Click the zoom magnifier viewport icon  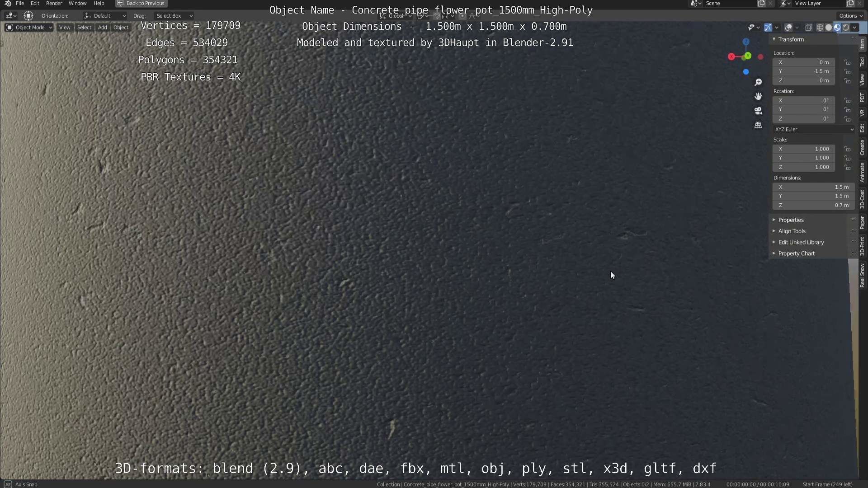(758, 82)
